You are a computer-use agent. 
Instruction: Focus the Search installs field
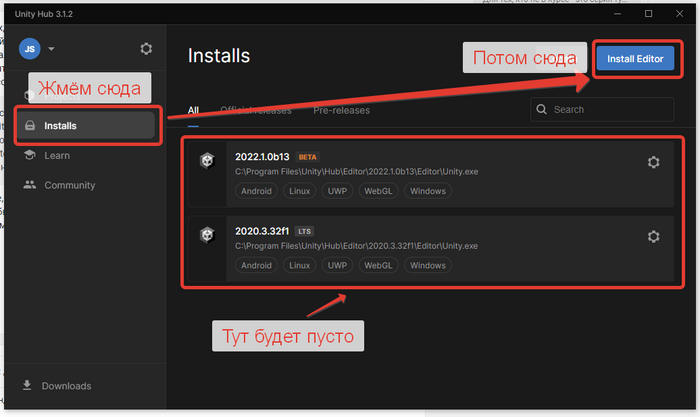(x=602, y=109)
